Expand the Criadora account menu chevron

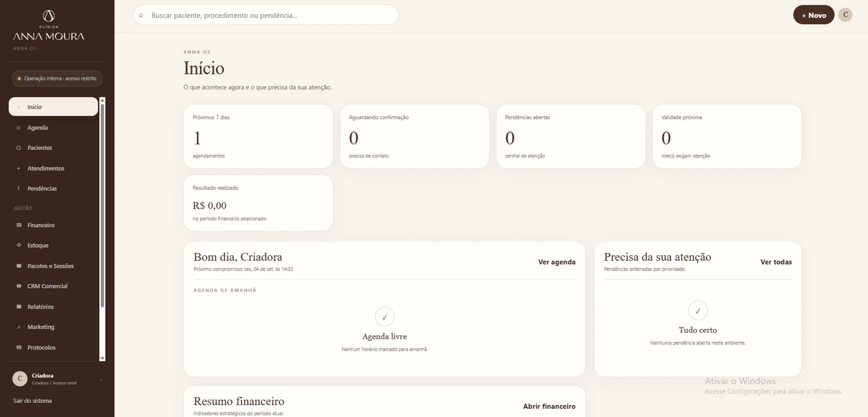pyautogui.click(x=101, y=379)
